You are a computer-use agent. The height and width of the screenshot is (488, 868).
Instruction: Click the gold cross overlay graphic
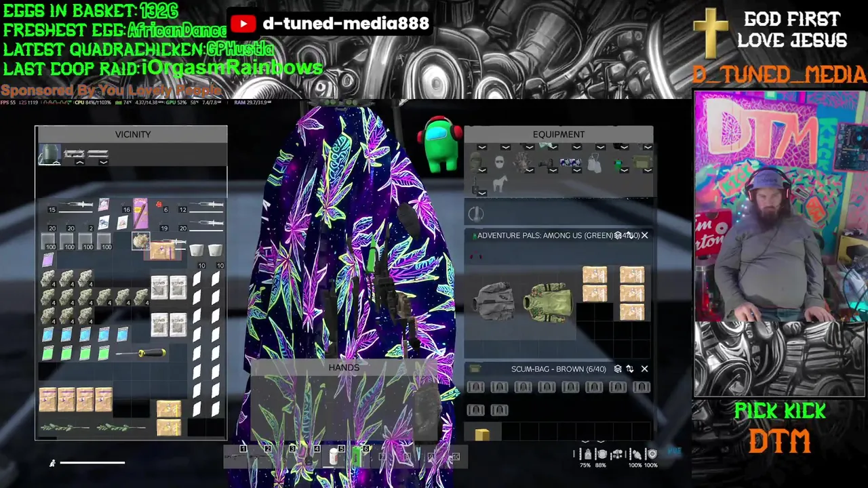(x=711, y=33)
